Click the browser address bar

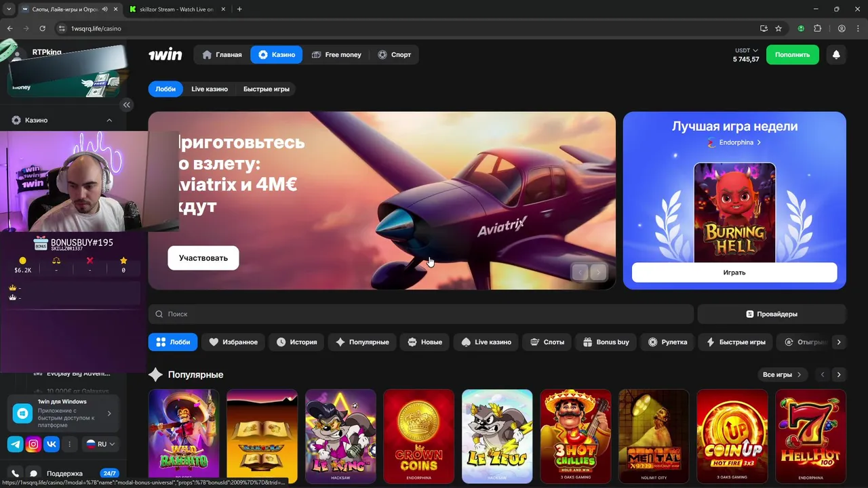407,28
